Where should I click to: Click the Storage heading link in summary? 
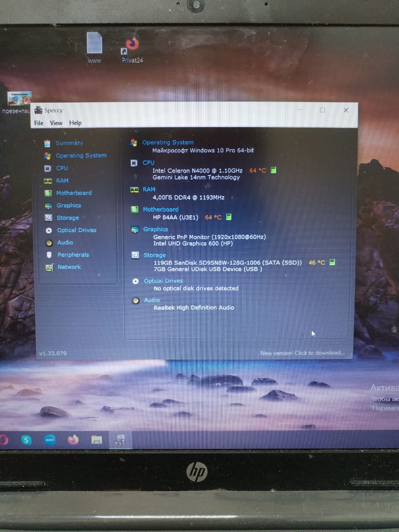coord(155,255)
